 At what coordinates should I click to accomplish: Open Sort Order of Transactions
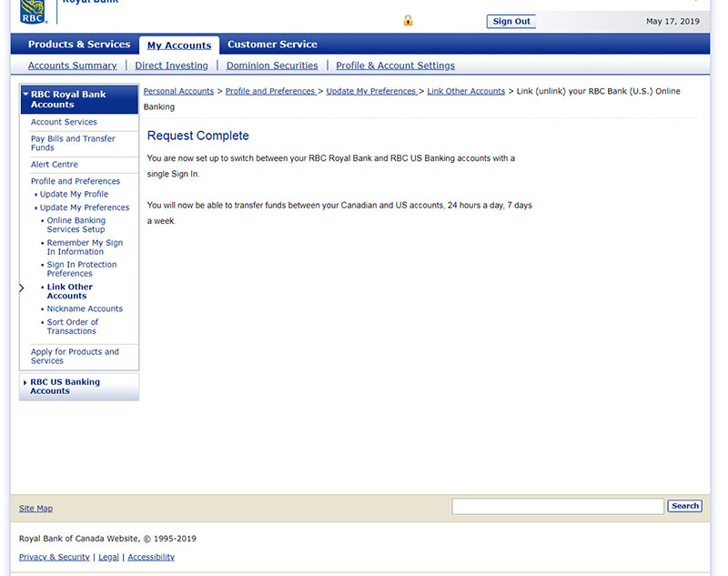(x=73, y=327)
